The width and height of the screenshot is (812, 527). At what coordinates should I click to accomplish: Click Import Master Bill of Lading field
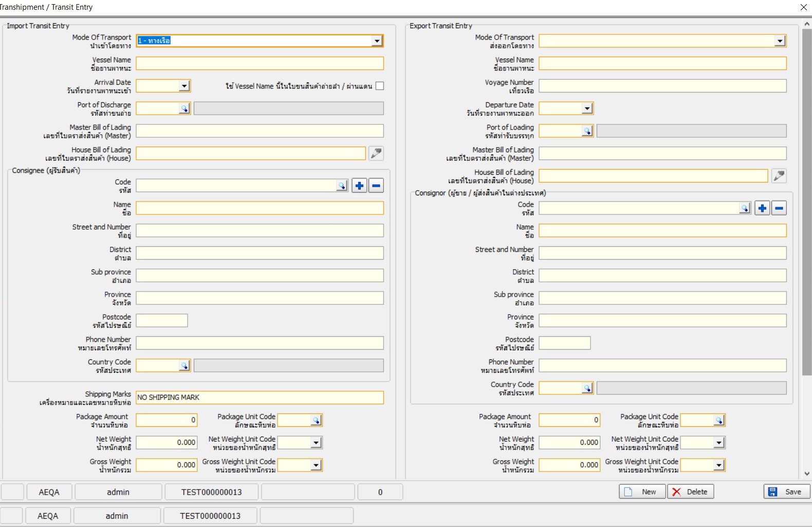[260, 131]
